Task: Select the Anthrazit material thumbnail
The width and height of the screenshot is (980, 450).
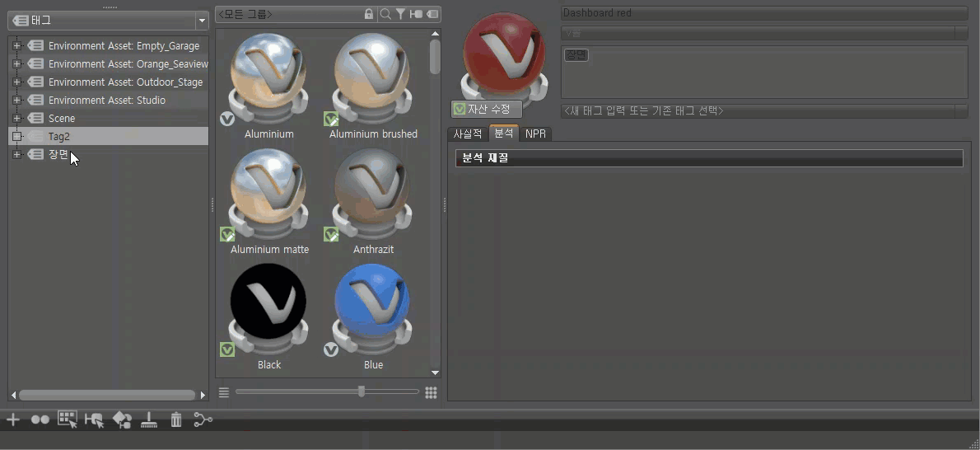Action: (x=373, y=194)
